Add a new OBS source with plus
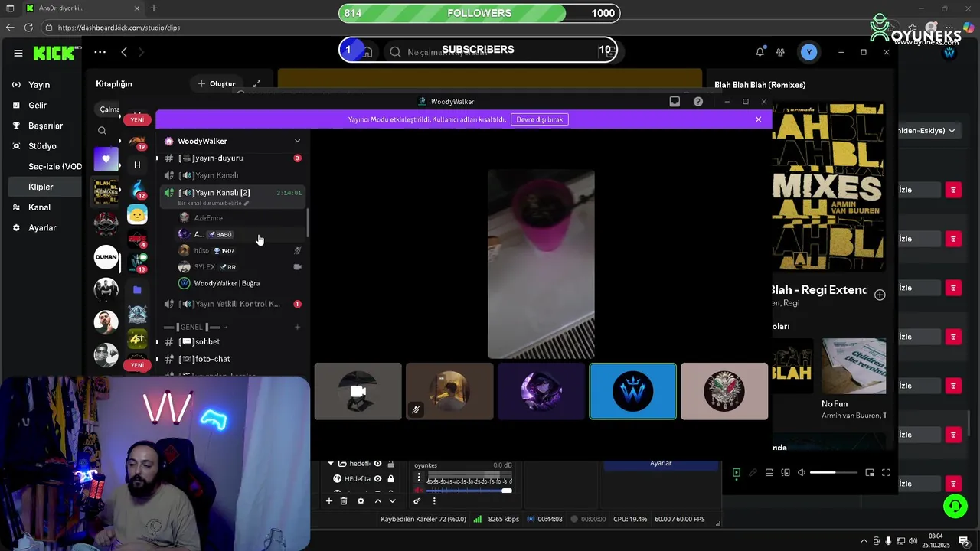Viewport: 980px width, 551px height. pos(329,501)
